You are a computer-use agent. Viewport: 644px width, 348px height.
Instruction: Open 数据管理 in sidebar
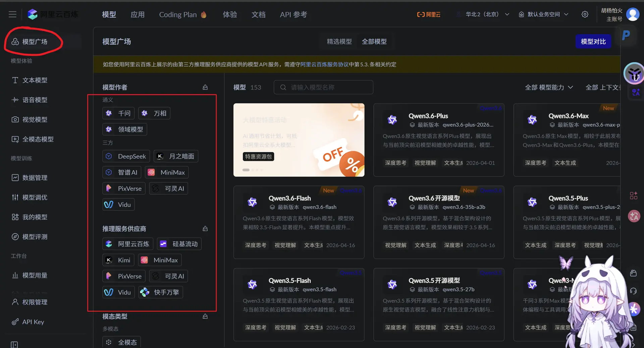pyautogui.click(x=34, y=178)
